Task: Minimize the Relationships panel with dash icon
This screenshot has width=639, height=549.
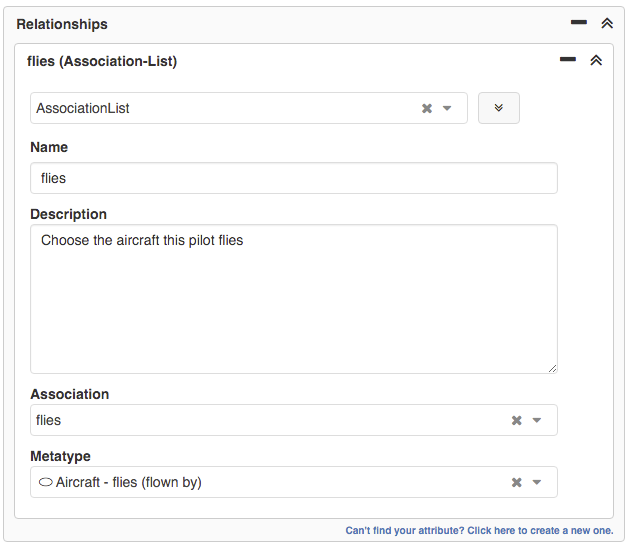Action: pos(578,22)
